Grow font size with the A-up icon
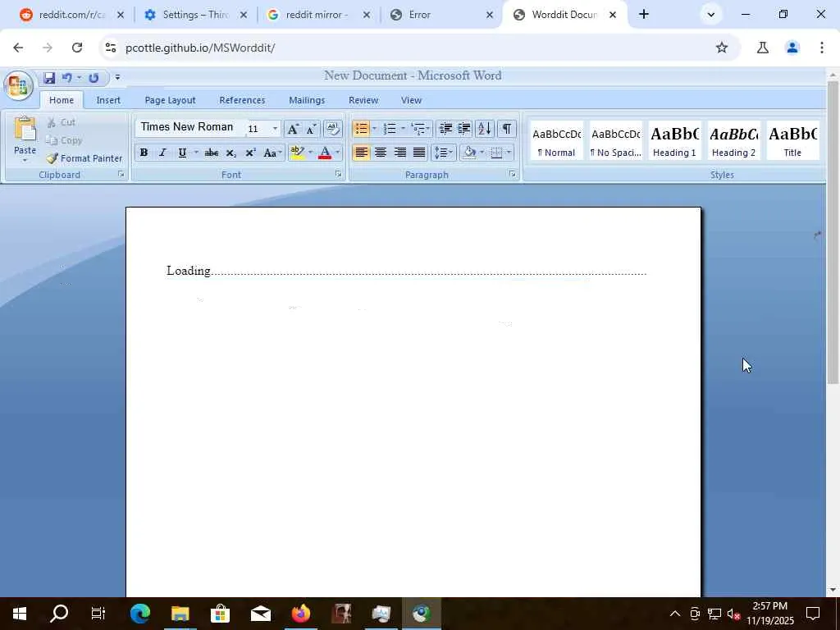 293,129
